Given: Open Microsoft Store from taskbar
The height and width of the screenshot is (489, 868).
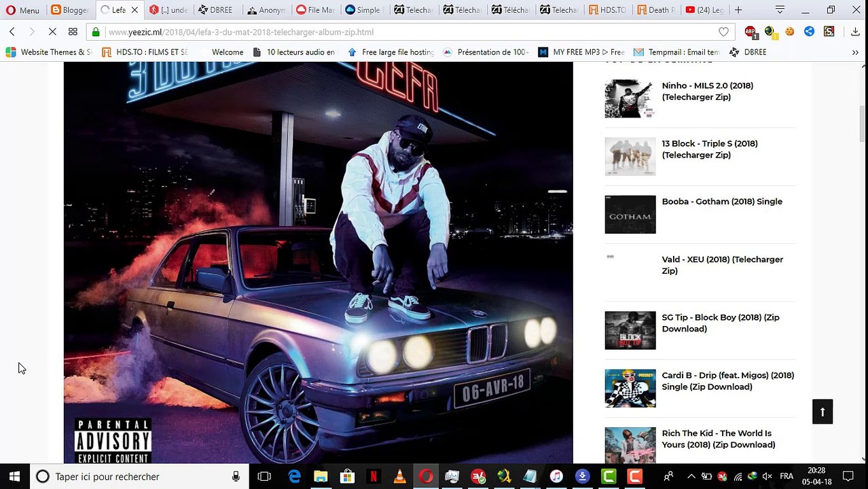Looking at the screenshot, I should 347,476.
